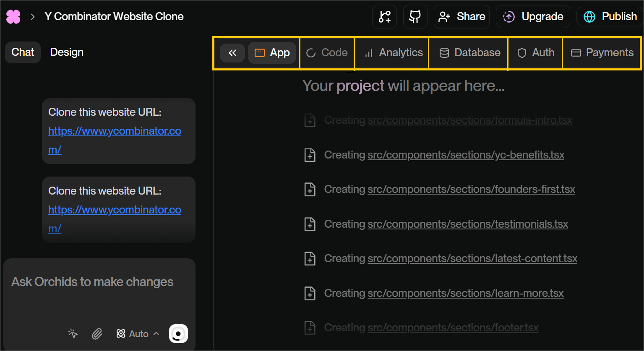
Task: Click the element selector cursor icon
Action: 73,333
